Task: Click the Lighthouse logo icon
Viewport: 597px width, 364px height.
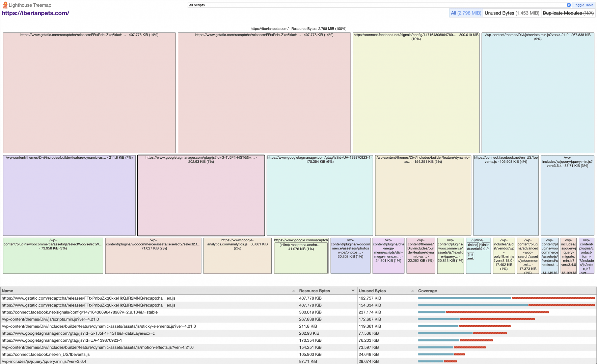Action: pos(5,5)
